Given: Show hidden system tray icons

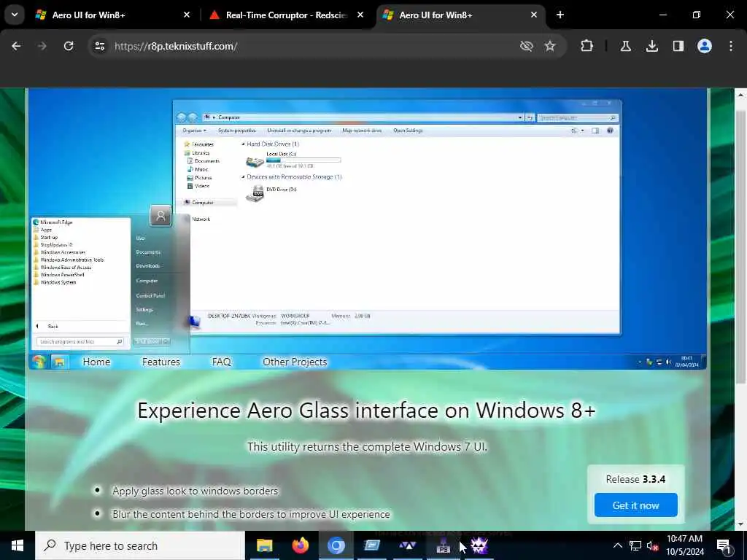Looking at the screenshot, I should click(x=617, y=545).
